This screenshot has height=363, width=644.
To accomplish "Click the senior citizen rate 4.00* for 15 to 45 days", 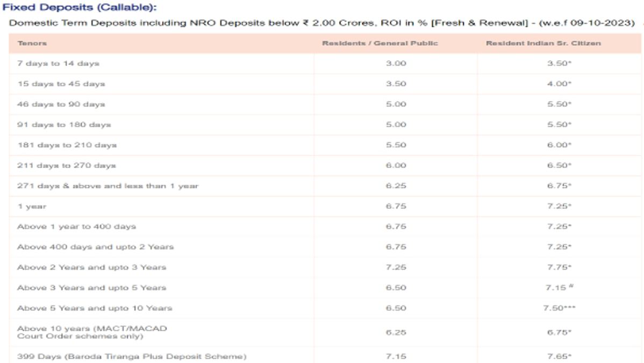I will 559,84.
